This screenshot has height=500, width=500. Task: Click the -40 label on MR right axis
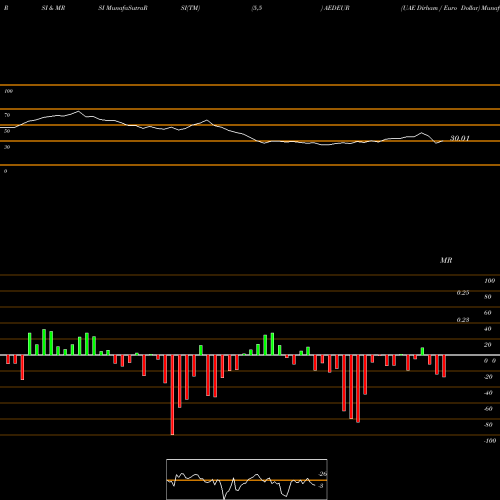point(488,393)
